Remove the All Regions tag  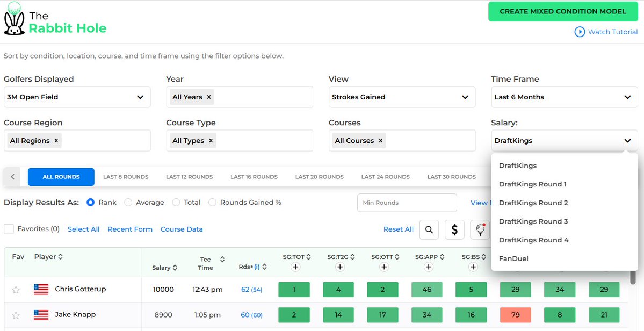[x=56, y=140]
